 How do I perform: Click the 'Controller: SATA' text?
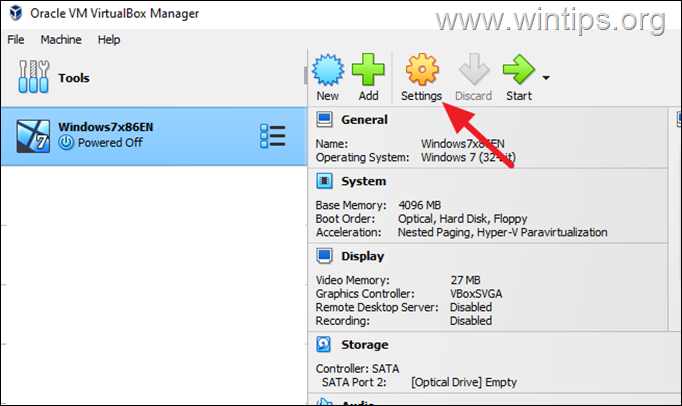[357, 369]
